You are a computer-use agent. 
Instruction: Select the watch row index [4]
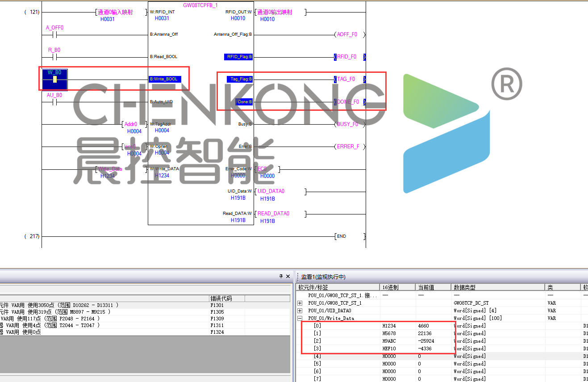[x=317, y=356]
